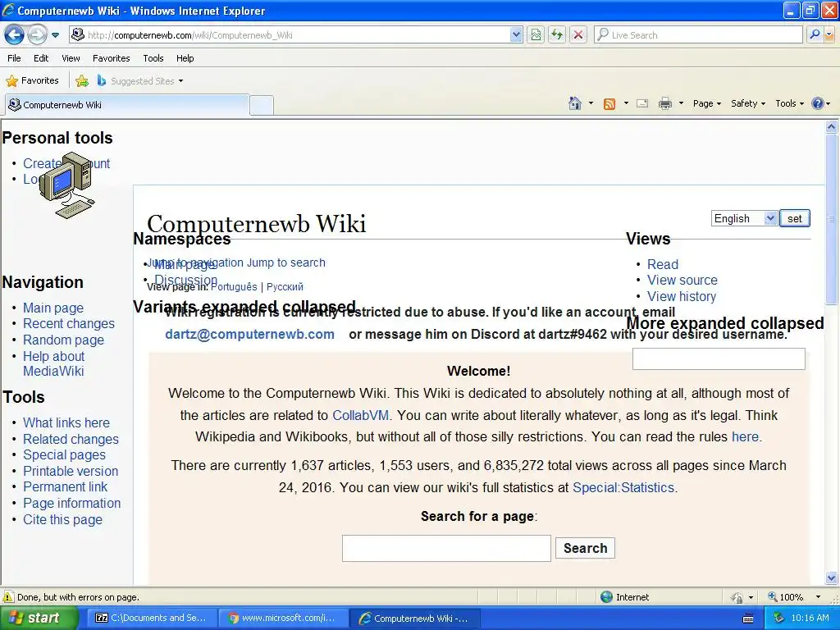The image size is (840, 630).
Task: Open the Safety command bar menu
Action: click(x=748, y=103)
